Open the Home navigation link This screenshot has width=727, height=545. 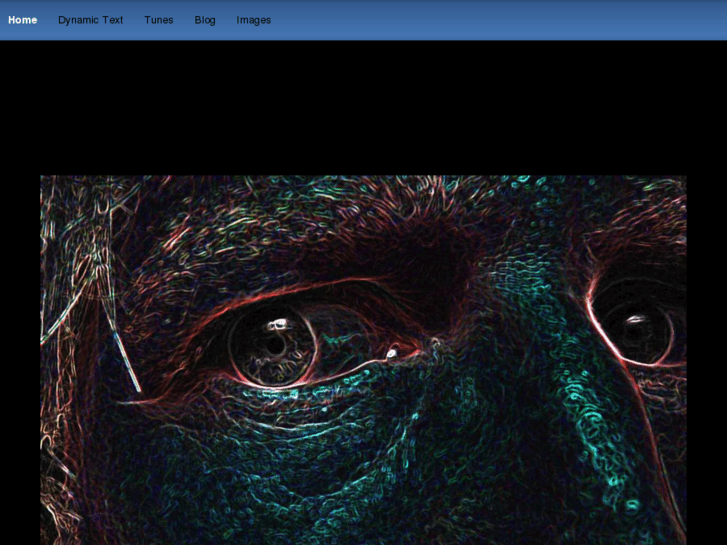(x=22, y=20)
